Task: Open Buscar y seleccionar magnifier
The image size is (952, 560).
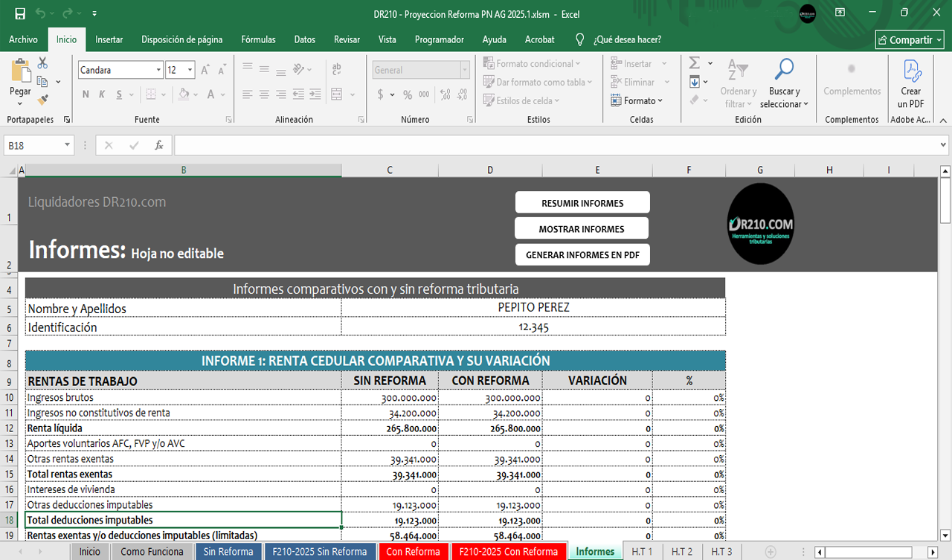Action: tap(784, 71)
